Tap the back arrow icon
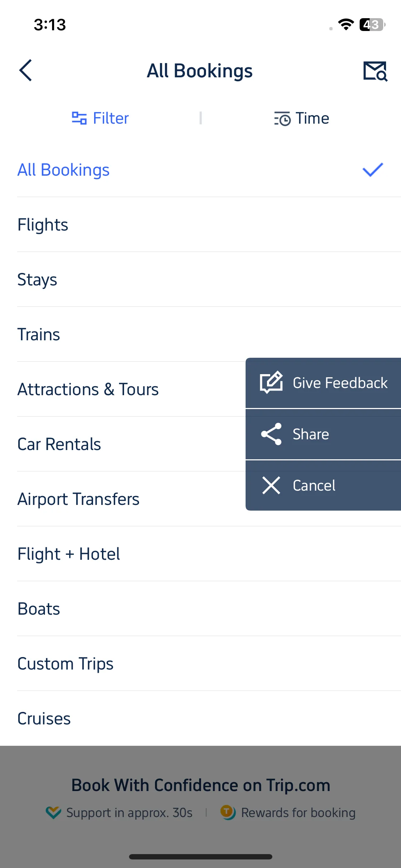 click(26, 70)
